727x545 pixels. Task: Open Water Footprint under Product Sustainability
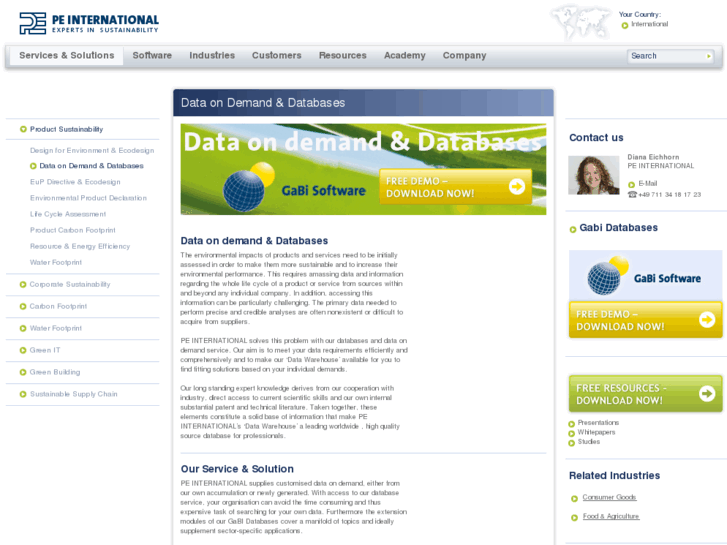pos(56,263)
